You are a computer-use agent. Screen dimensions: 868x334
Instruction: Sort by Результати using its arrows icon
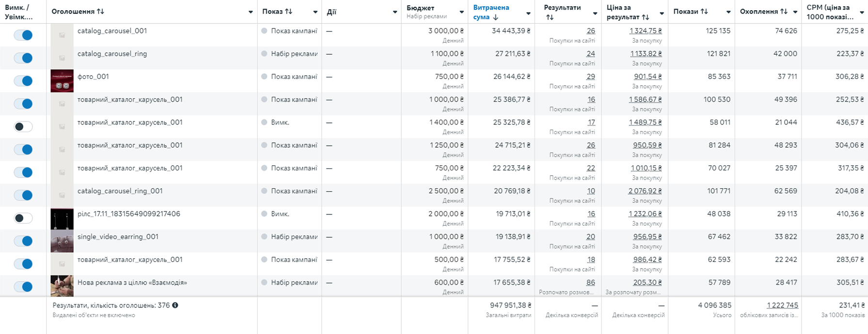(x=550, y=17)
